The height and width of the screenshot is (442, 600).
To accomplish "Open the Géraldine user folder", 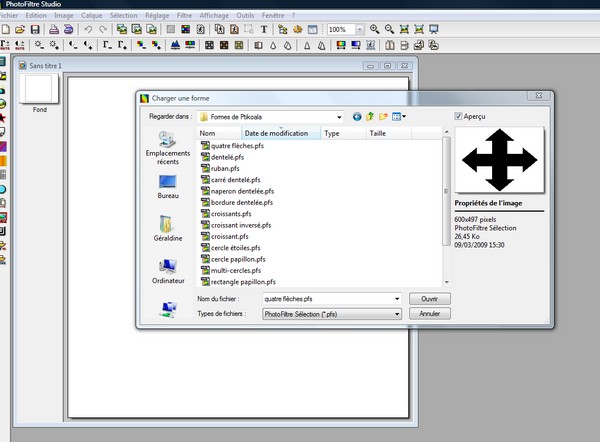I will click(168, 228).
